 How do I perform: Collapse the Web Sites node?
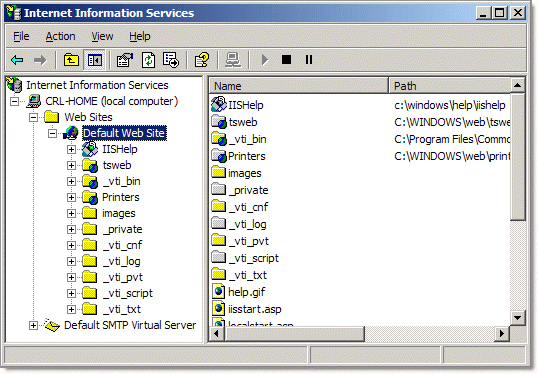[33, 118]
